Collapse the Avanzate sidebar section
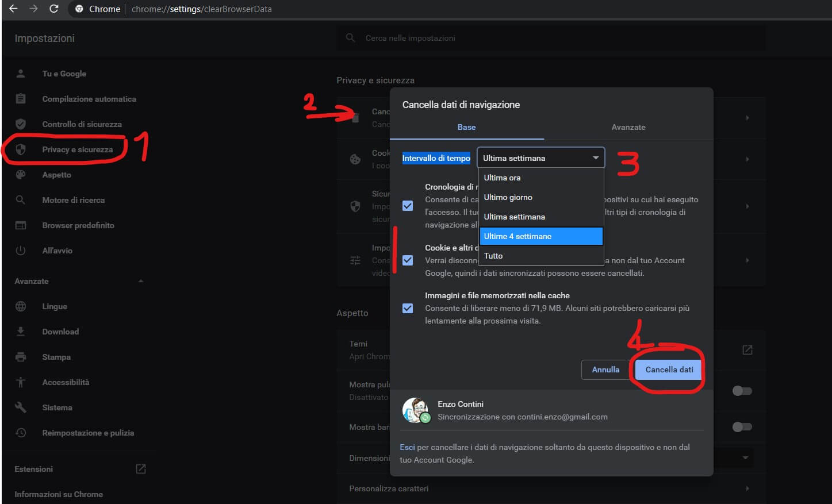This screenshot has height=504, width=832. 141,281
